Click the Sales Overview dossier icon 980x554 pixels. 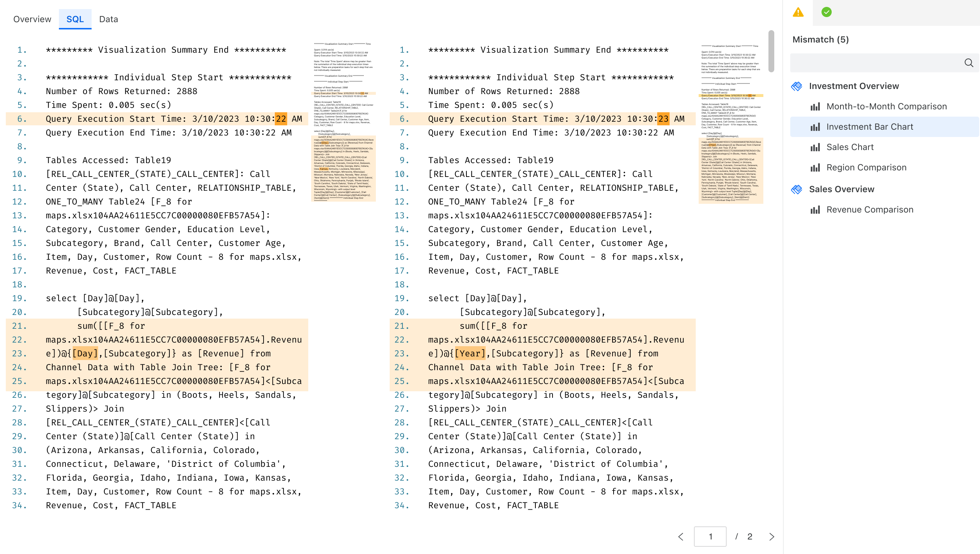tap(796, 190)
